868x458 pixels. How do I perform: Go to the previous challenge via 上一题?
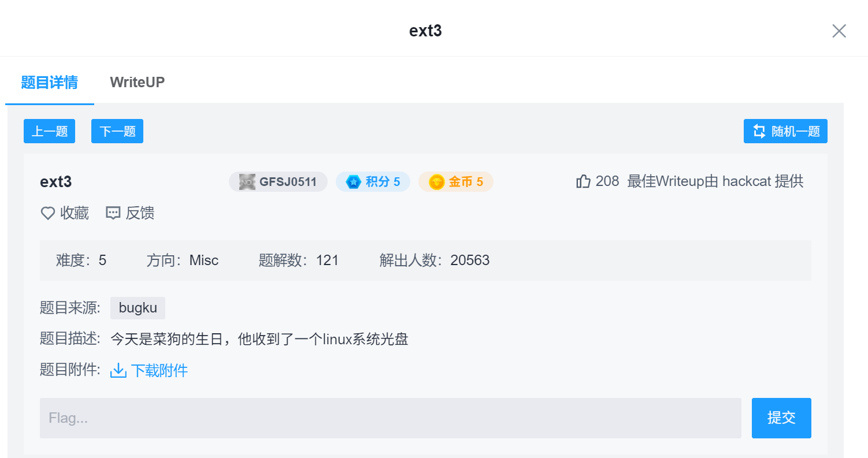tap(49, 131)
